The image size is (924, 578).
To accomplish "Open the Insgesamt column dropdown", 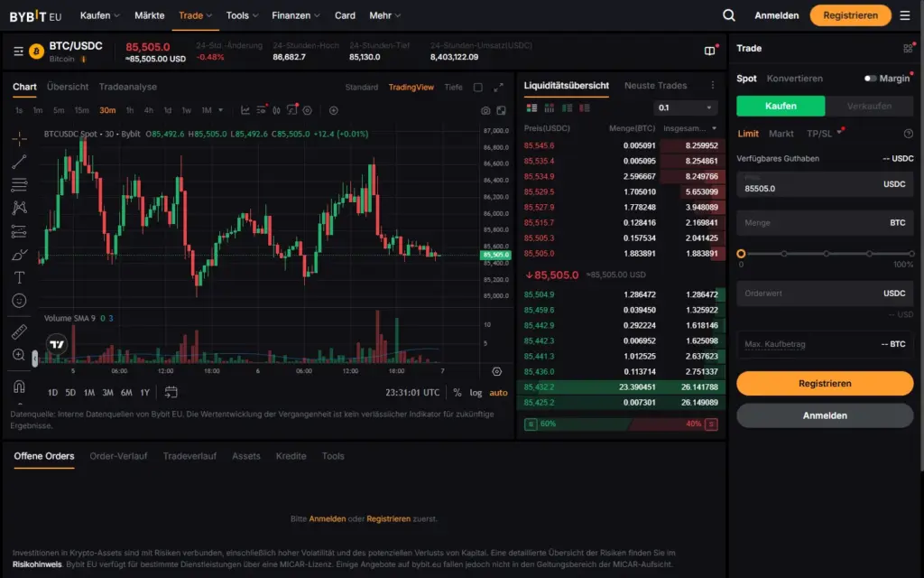I will tap(715, 128).
